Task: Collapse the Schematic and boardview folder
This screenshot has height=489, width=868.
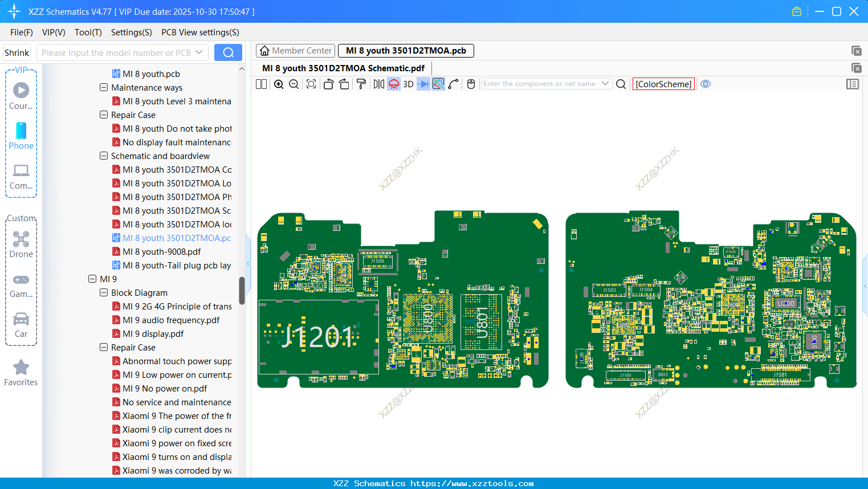Action: (104, 156)
